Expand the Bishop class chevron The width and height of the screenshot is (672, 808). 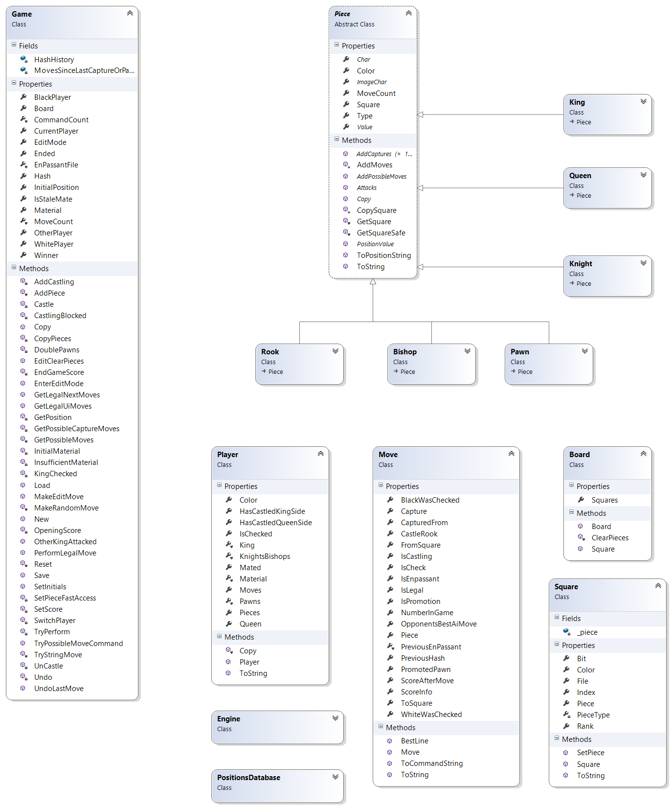click(x=468, y=351)
